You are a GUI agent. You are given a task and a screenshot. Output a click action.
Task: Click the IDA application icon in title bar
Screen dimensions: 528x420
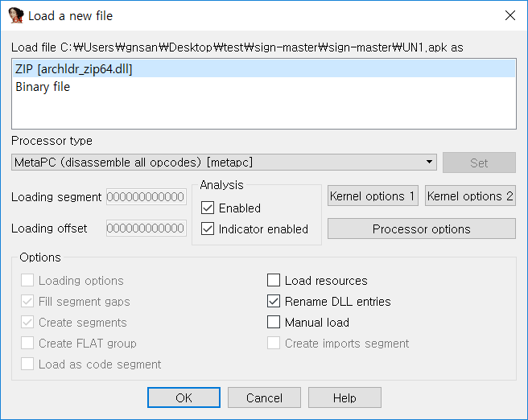point(16,15)
